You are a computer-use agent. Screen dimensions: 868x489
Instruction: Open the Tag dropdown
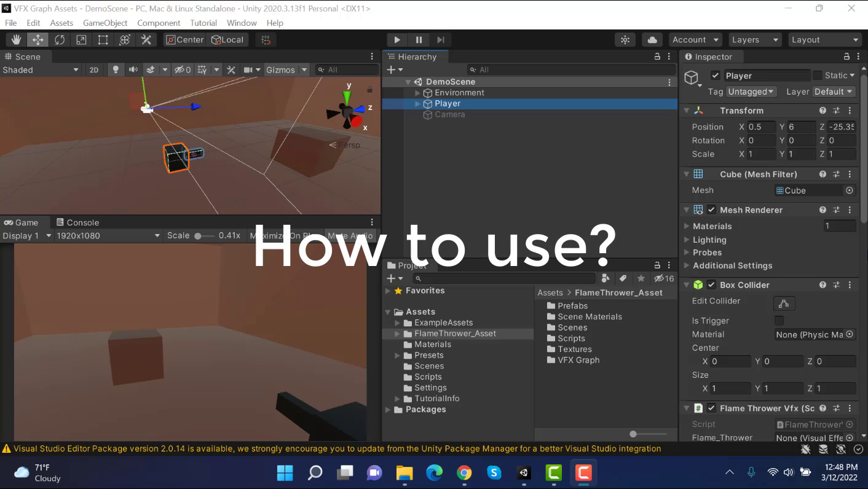point(752,92)
